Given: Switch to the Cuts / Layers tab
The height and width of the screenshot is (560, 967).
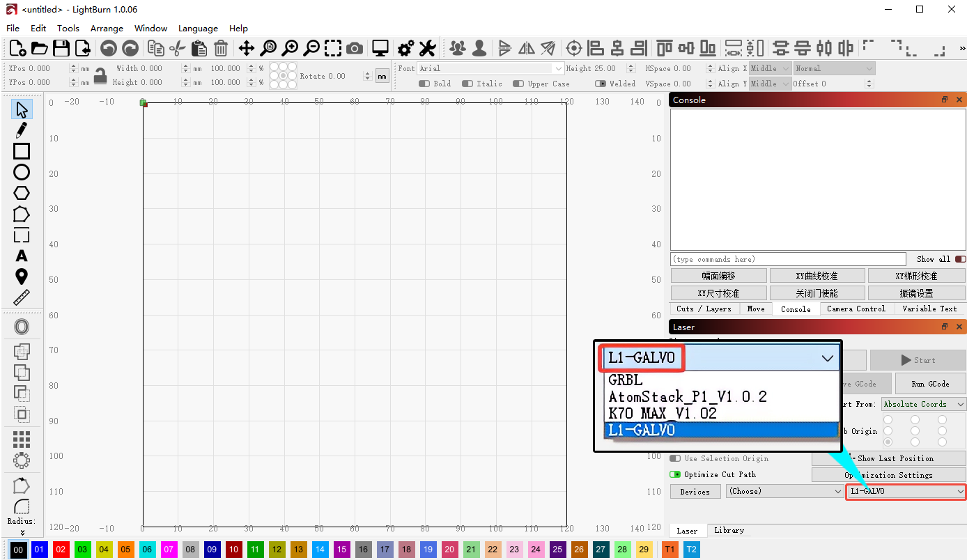Looking at the screenshot, I should (704, 309).
